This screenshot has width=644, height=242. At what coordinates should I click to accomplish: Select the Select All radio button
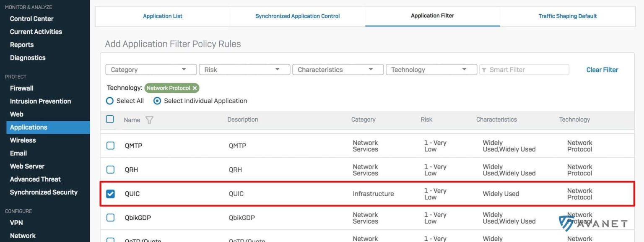[x=109, y=101]
